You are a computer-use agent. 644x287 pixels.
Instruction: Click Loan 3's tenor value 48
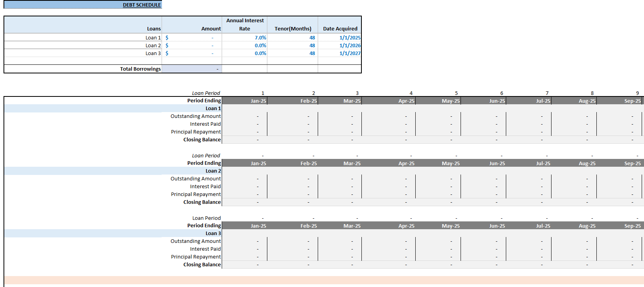tap(293, 53)
